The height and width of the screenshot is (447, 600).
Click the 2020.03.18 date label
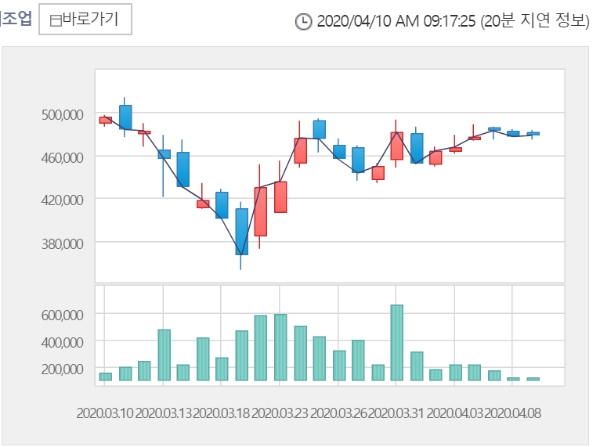tap(221, 413)
